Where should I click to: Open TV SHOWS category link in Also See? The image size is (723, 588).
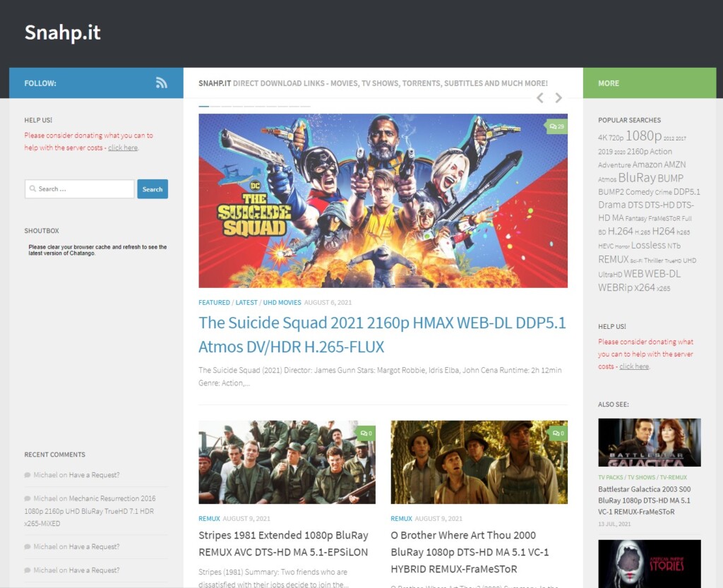tap(641, 477)
